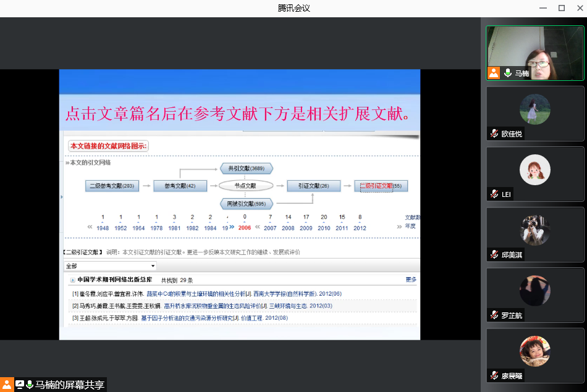
Task: Click 马楠's green microphone icon in video tile
Action: coord(508,73)
